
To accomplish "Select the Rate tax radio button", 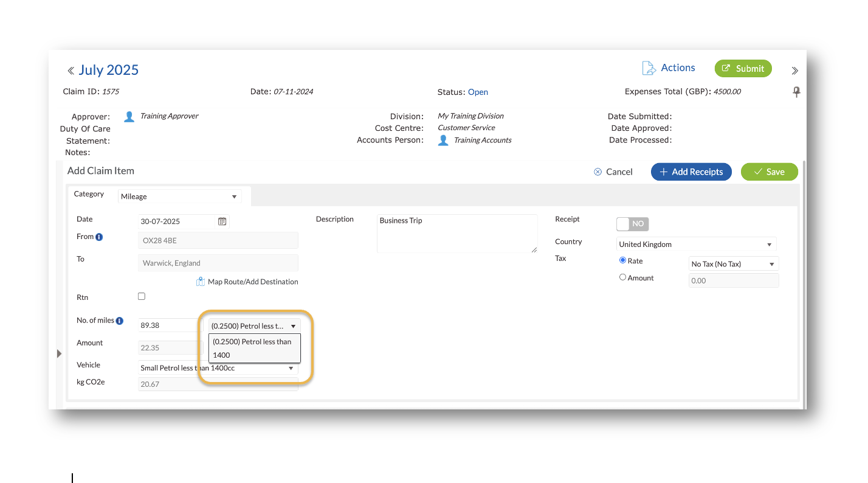I will tap(622, 260).
